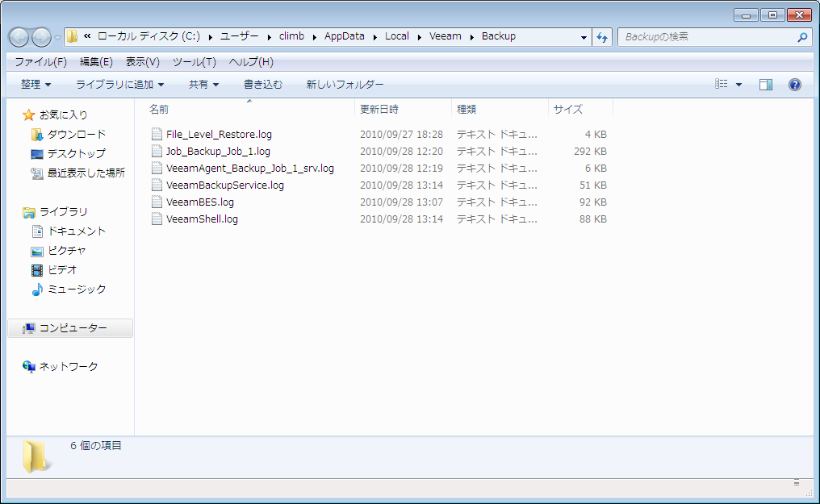Click the Local segment in the address path
The image size is (820, 504).
(x=397, y=36)
